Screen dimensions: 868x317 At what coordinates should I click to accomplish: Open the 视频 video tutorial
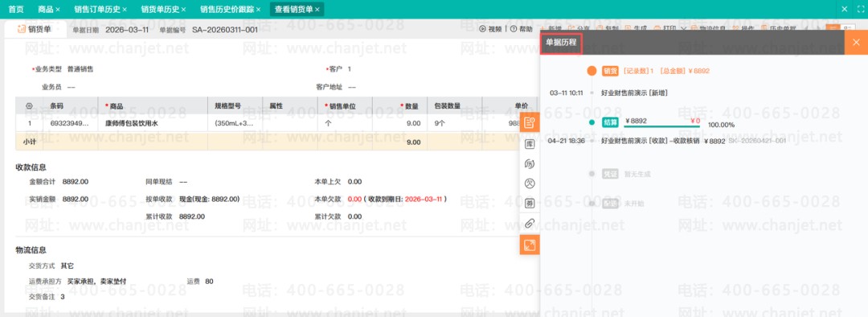click(491, 30)
